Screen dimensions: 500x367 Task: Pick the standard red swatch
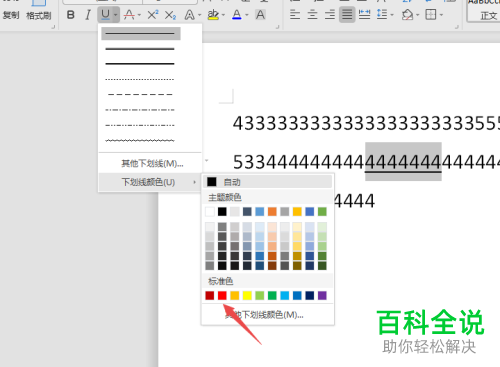[x=222, y=295]
